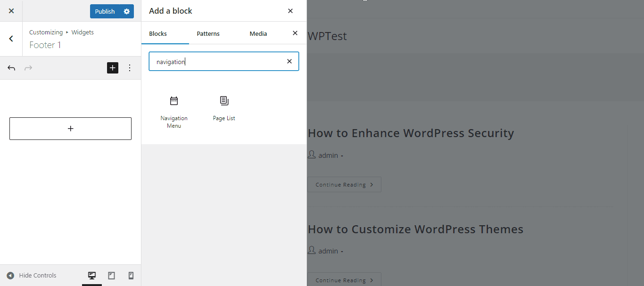The width and height of the screenshot is (644, 286).
Task: Close the Add a block panel header
Action: tap(290, 11)
